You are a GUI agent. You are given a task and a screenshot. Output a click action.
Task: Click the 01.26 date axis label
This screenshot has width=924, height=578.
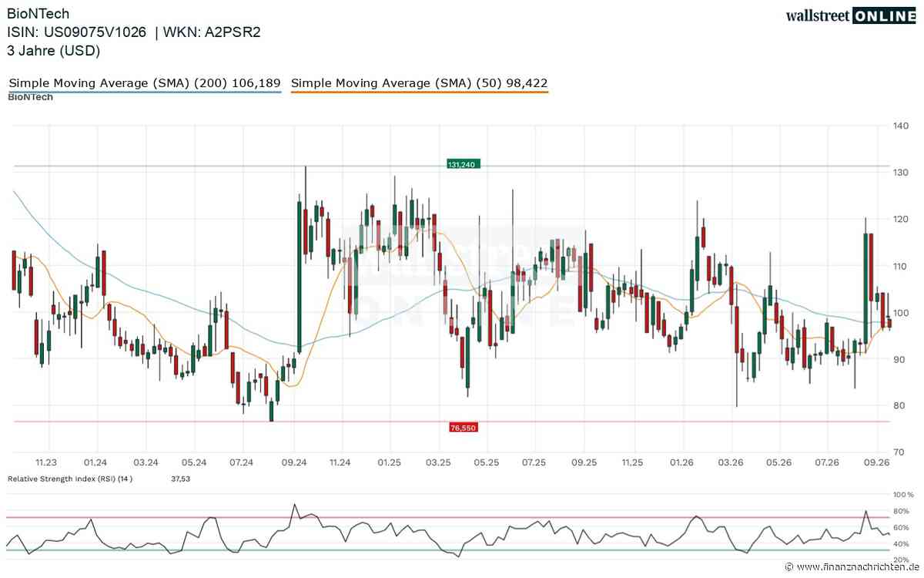coord(681,462)
